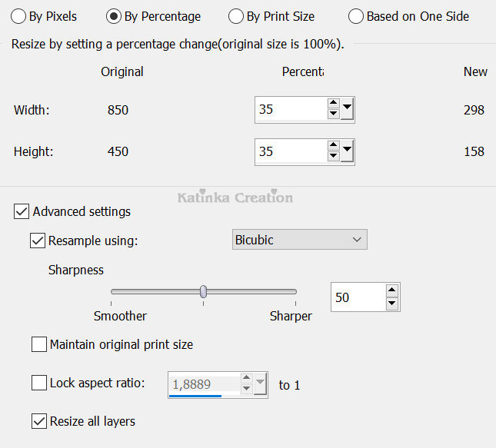
Task: Increase Height percentage with up arrow
Action: pos(333,145)
